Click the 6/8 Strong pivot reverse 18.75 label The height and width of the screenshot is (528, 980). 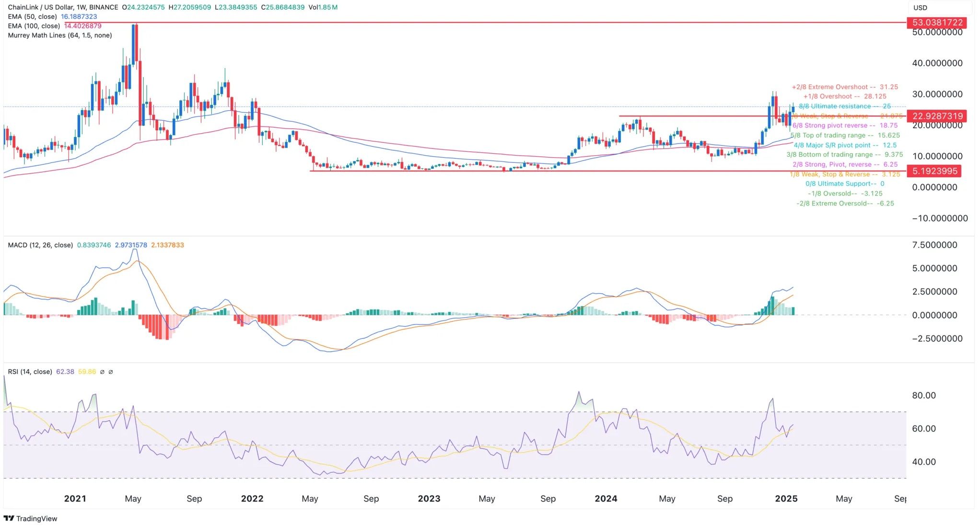[845, 126]
